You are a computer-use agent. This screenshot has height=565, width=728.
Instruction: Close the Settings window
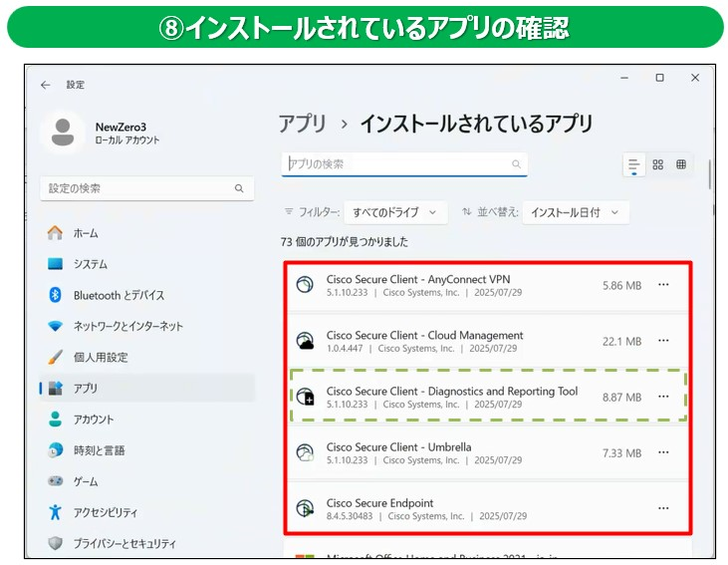click(695, 78)
